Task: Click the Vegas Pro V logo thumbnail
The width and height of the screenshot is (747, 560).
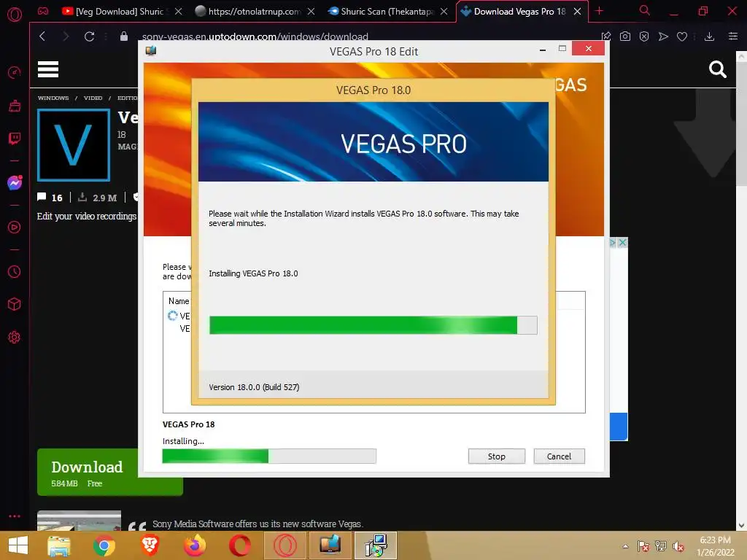Action: pyautogui.click(x=74, y=145)
